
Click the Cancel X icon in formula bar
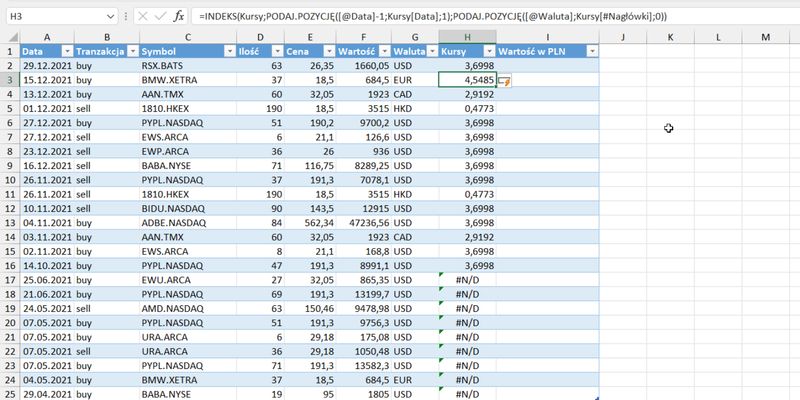(140, 16)
